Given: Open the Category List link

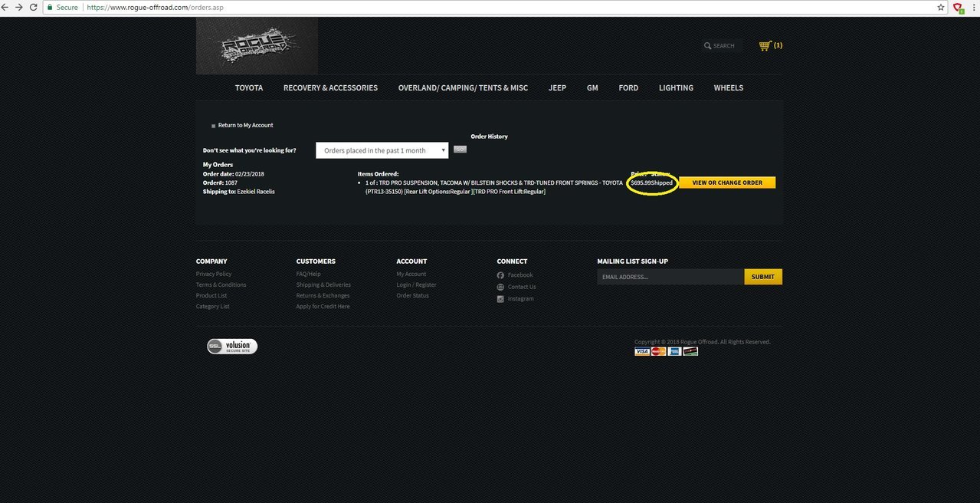Looking at the screenshot, I should [213, 306].
